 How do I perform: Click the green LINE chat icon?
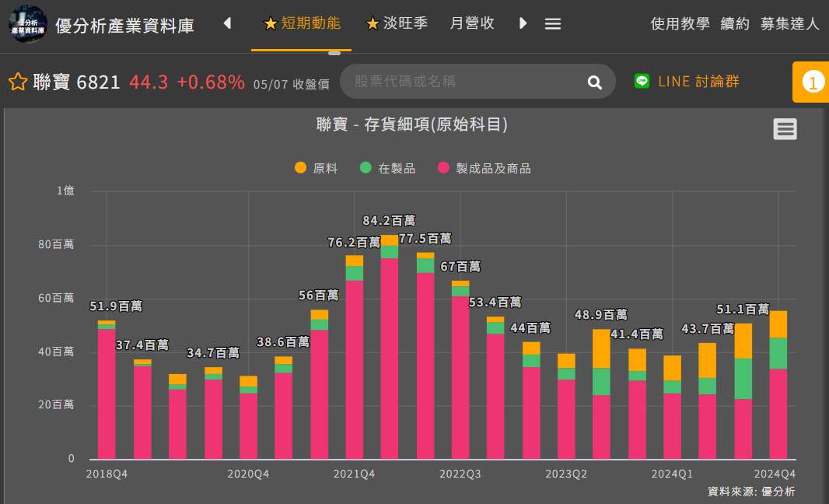(642, 81)
